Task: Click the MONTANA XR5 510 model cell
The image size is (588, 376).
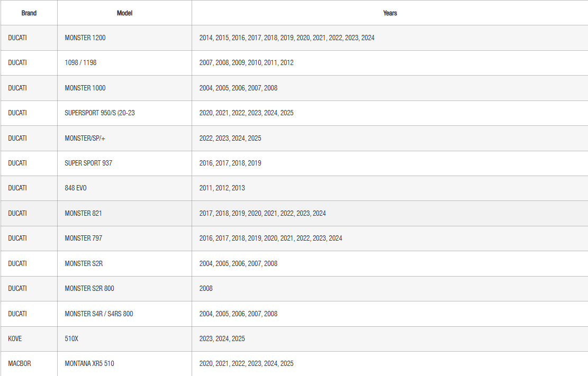Action: [89, 363]
